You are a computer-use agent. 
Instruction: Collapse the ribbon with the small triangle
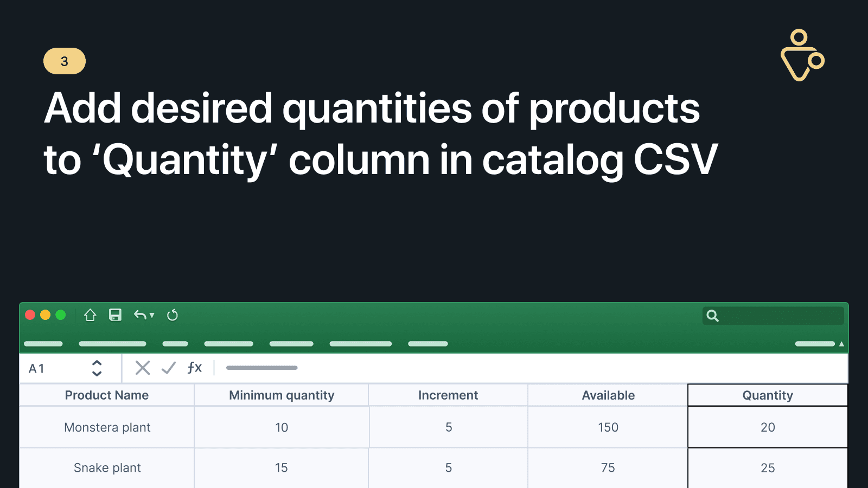tap(841, 344)
